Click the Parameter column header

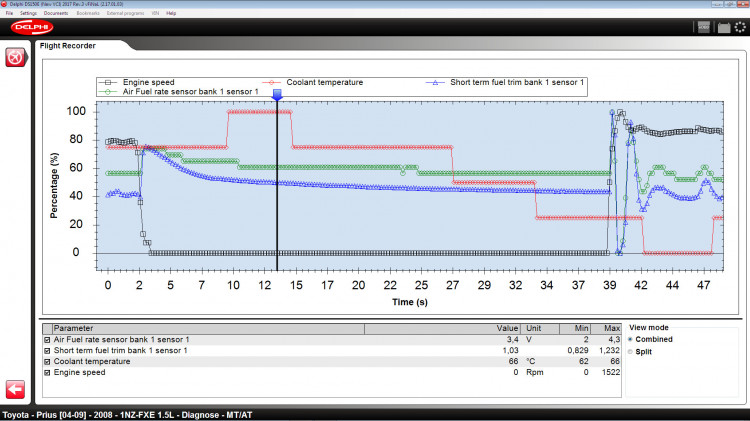71,328
